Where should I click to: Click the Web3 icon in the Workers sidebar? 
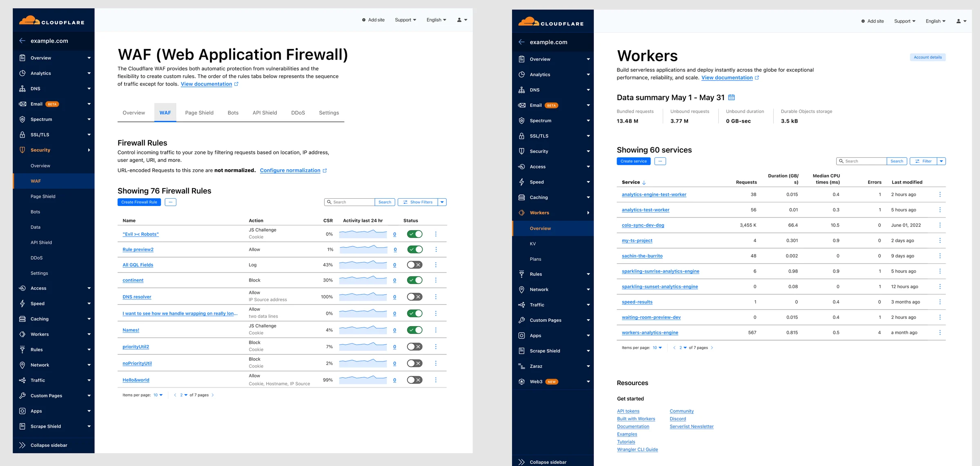click(521, 381)
